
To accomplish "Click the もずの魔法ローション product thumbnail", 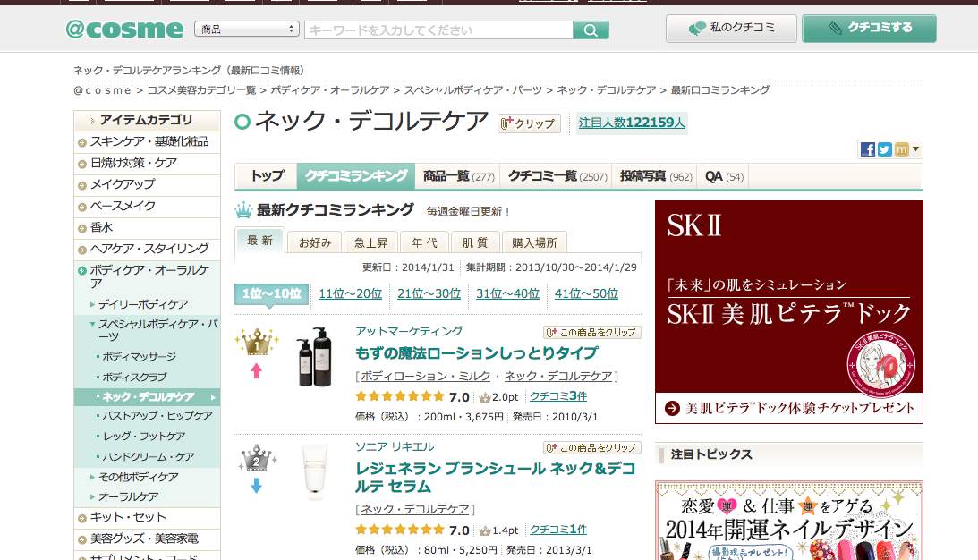I will tap(316, 357).
